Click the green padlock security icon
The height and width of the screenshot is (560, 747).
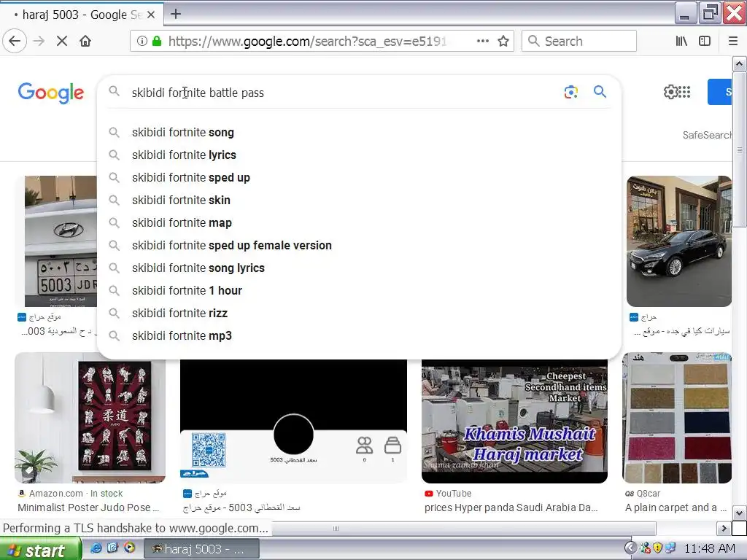pos(157,41)
